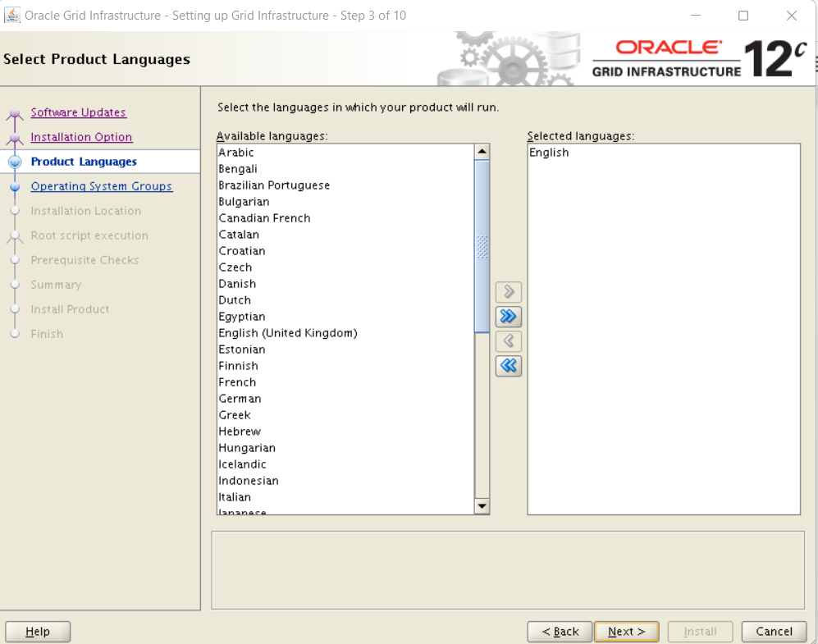Go to the Operating System Groups step
This screenshot has height=644, width=818.
(101, 186)
